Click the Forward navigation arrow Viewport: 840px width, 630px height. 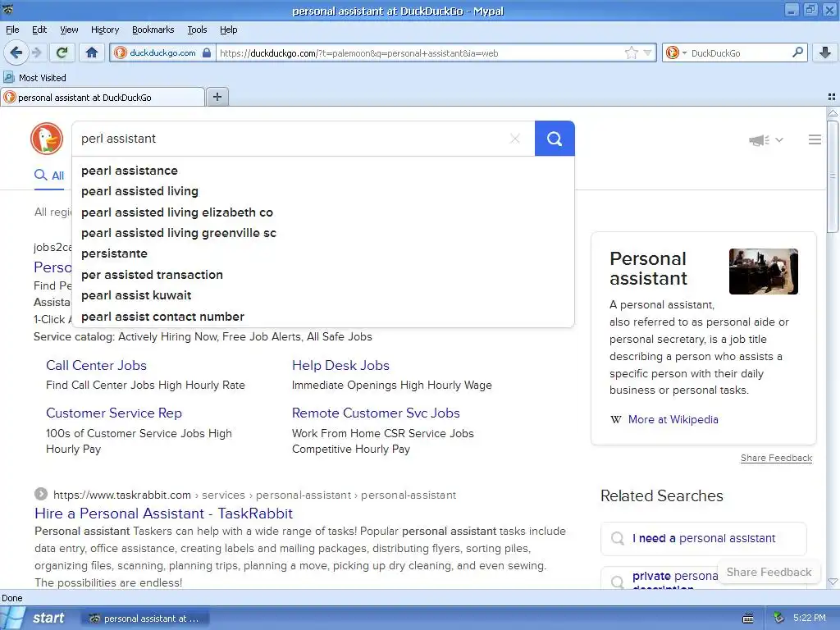[37, 52]
